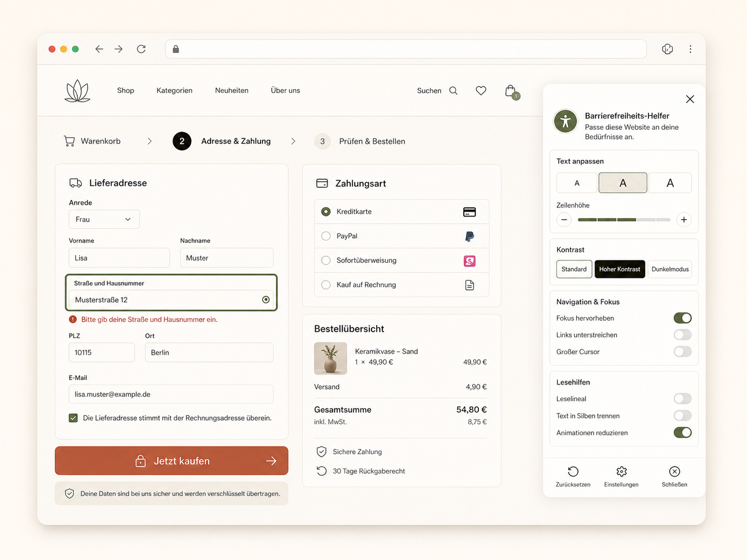Reload the page with refresh icon
This screenshot has height=560, width=747.
[141, 49]
